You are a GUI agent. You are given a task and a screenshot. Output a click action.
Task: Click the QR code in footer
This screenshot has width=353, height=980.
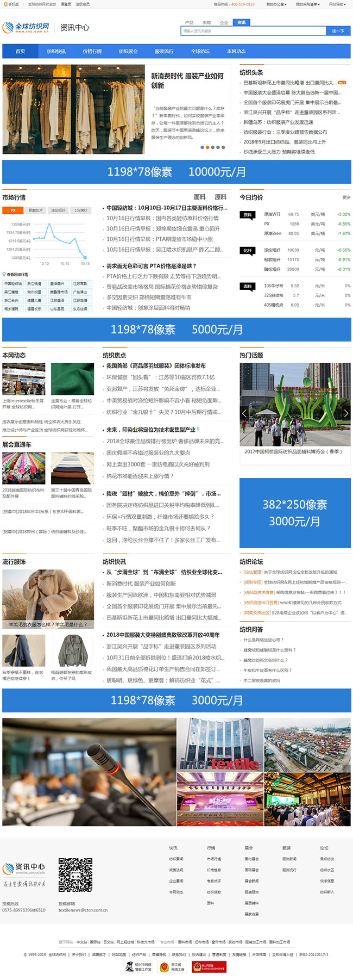tap(75, 875)
